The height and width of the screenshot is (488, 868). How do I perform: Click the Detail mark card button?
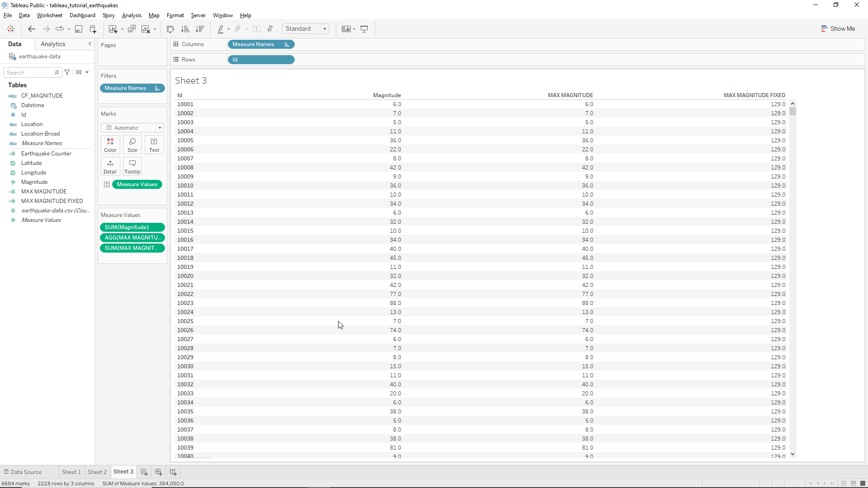click(110, 167)
